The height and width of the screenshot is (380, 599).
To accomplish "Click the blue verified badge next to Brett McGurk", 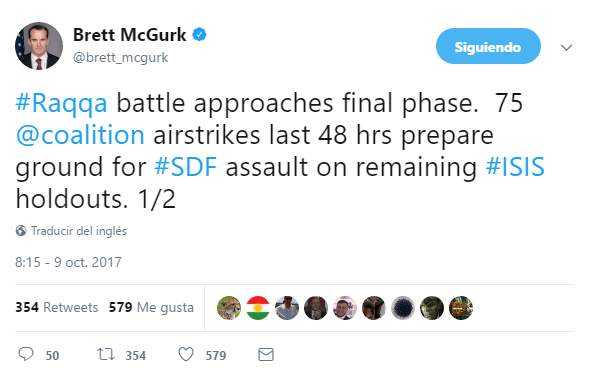I will pyautogui.click(x=199, y=35).
